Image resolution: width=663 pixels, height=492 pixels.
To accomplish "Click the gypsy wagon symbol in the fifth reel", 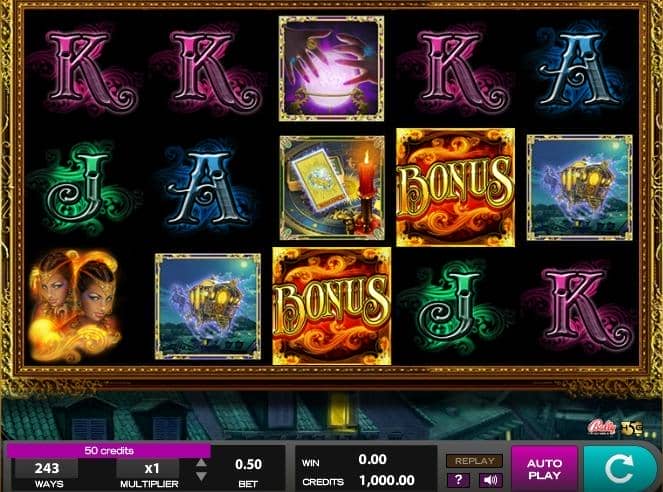I will [x=579, y=188].
